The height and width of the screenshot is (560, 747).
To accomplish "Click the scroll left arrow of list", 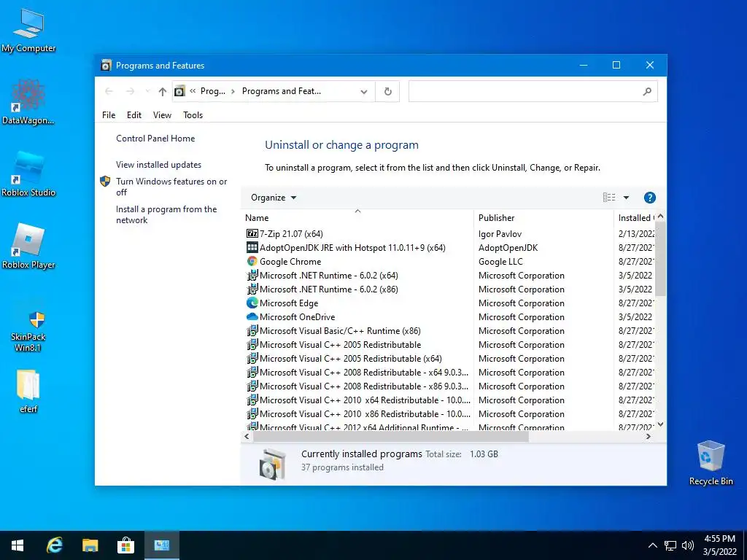I will pos(247,437).
